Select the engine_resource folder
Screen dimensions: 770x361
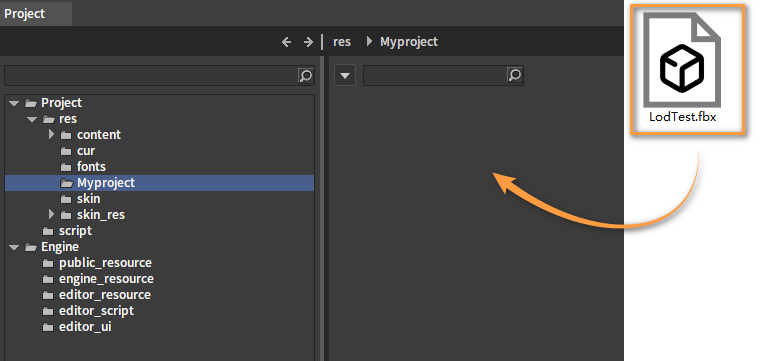coord(106,279)
